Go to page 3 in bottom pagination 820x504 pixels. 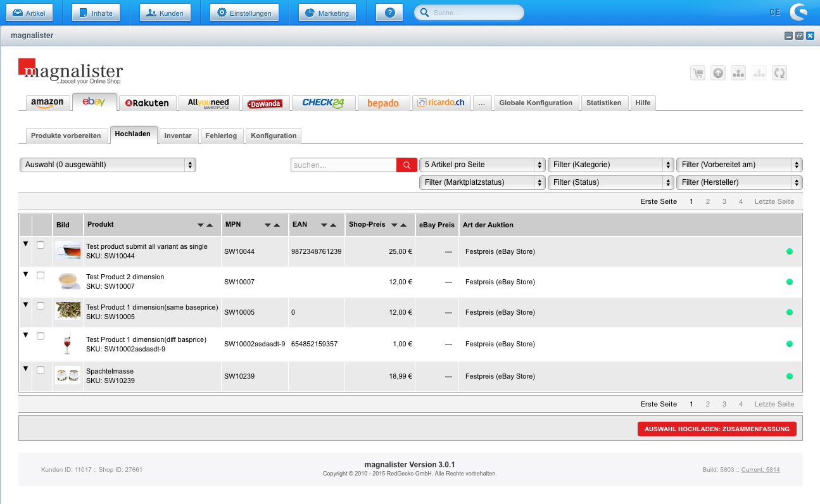pyautogui.click(x=724, y=404)
